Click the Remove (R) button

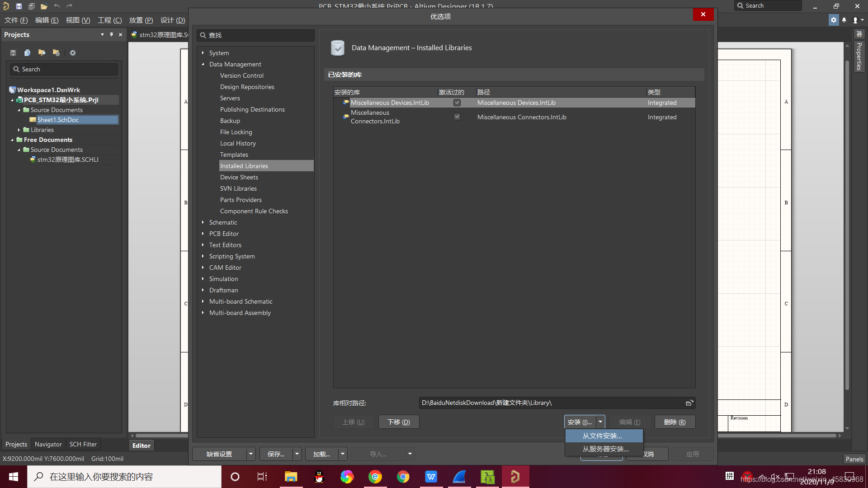click(x=675, y=422)
